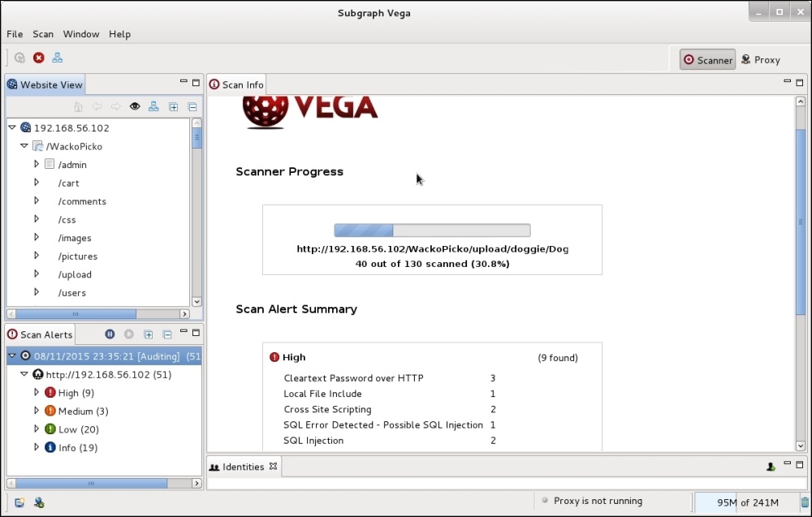Click expand-all icon in Website View toolbar
Screen dimensions: 812x517
[x=174, y=107]
